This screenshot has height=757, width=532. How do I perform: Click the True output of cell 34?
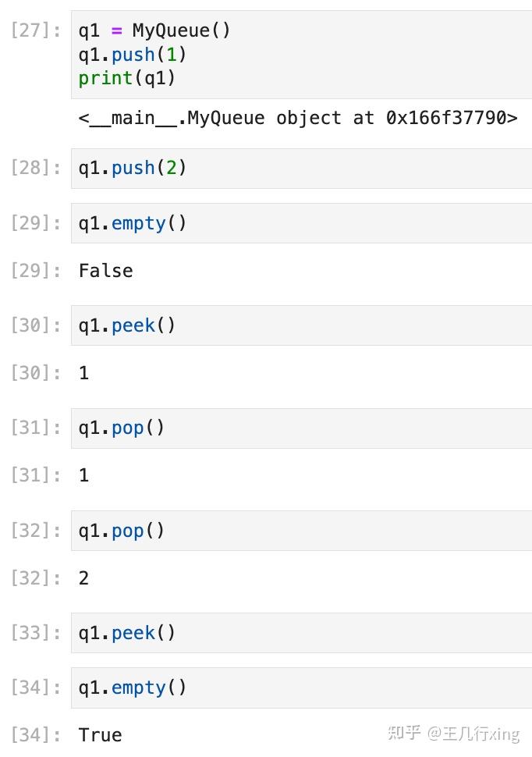[x=101, y=735]
